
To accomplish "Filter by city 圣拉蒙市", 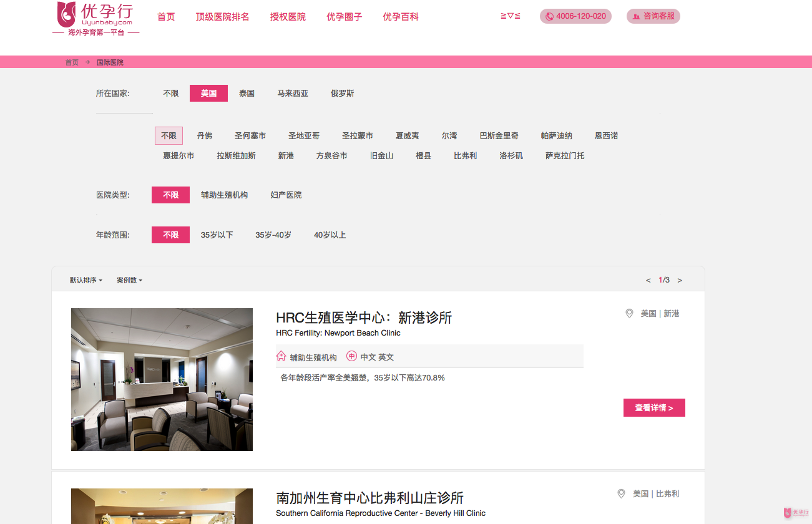I will [358, 136].
